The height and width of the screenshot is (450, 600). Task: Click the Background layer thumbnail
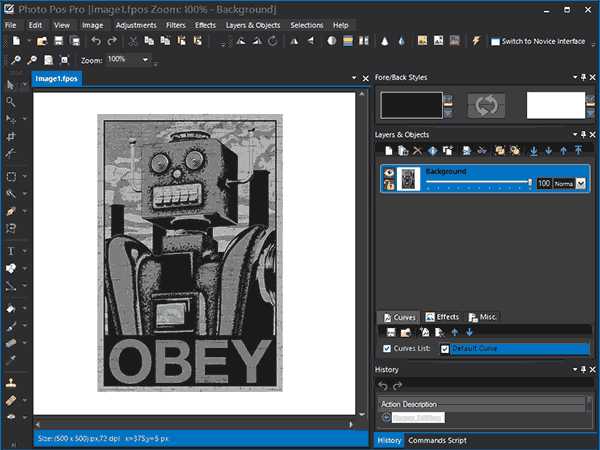408,179
